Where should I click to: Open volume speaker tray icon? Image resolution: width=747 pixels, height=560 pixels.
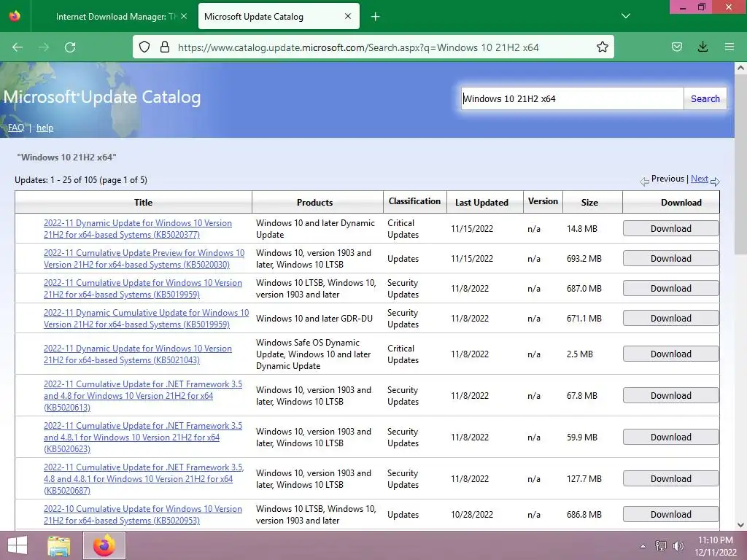tap(678, 546)
